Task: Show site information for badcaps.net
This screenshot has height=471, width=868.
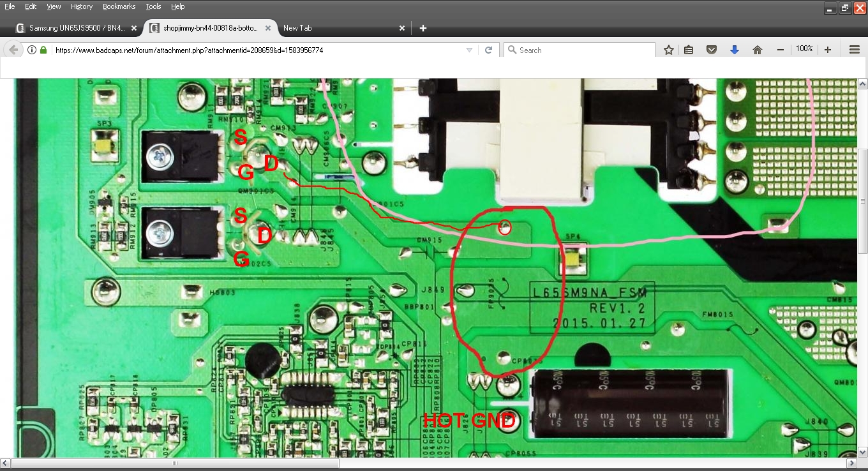Action: (32, 50)
